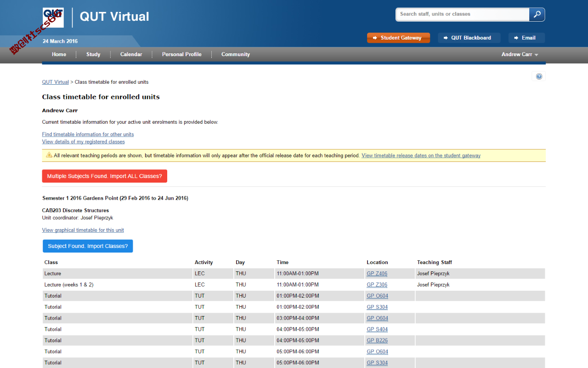Image resolution: width=588 pixels, height=368 pixels.
Task: Select the Class column header
Action: click(x=51, y=262)
